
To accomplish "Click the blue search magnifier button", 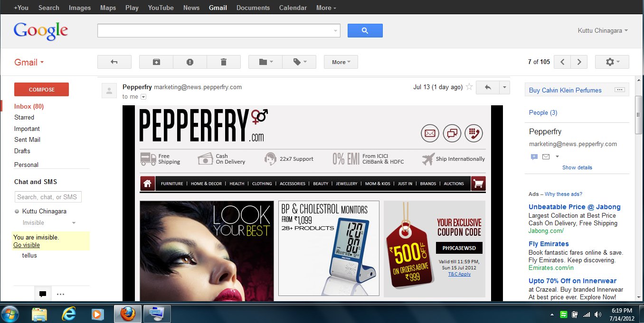I will point(365,30).
